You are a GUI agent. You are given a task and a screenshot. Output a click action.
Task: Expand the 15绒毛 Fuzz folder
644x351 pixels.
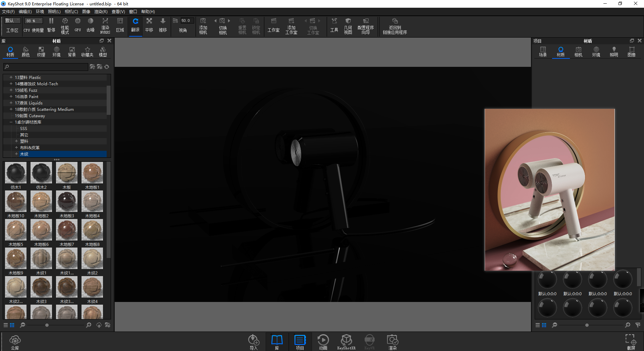click(x=11, y=90)
